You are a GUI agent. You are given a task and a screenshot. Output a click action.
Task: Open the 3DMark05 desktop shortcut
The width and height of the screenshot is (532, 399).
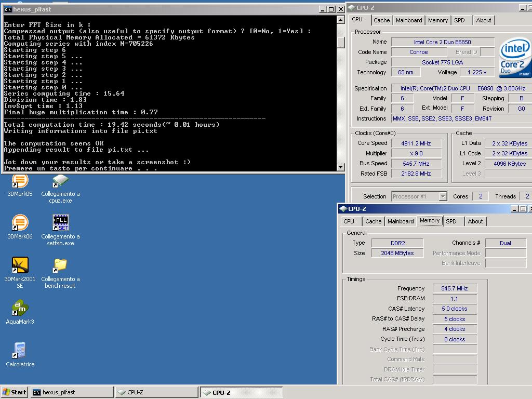pos(20,185)
